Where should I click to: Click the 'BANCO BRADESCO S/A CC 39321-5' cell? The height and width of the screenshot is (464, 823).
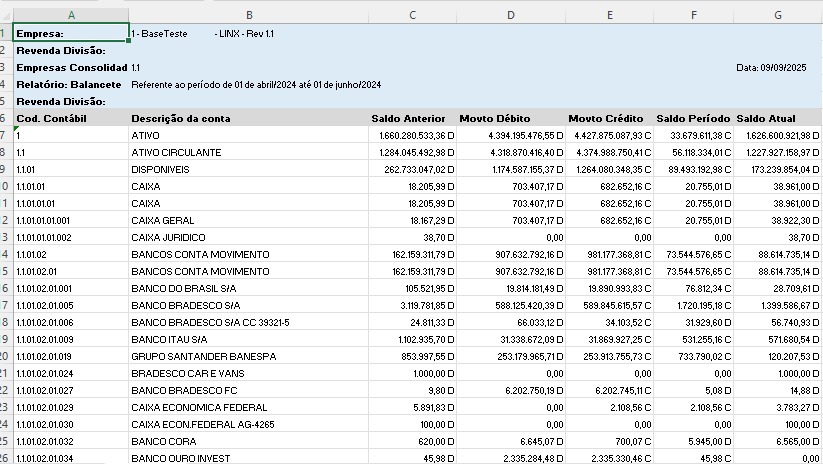249,322
